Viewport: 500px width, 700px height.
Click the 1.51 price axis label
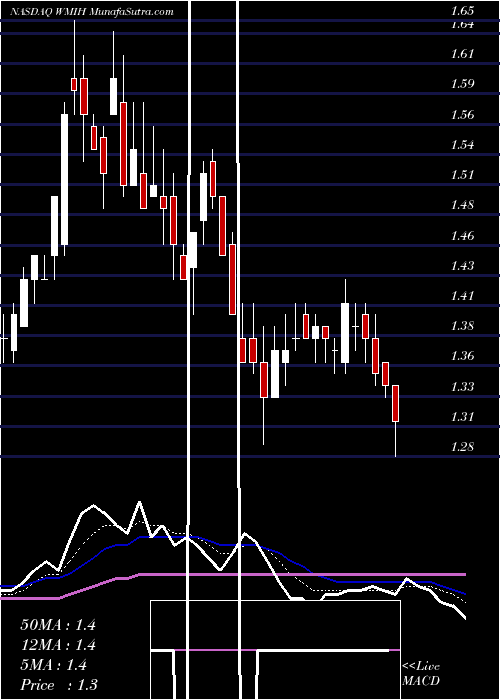pyautogui.click(x=462, y=175)
